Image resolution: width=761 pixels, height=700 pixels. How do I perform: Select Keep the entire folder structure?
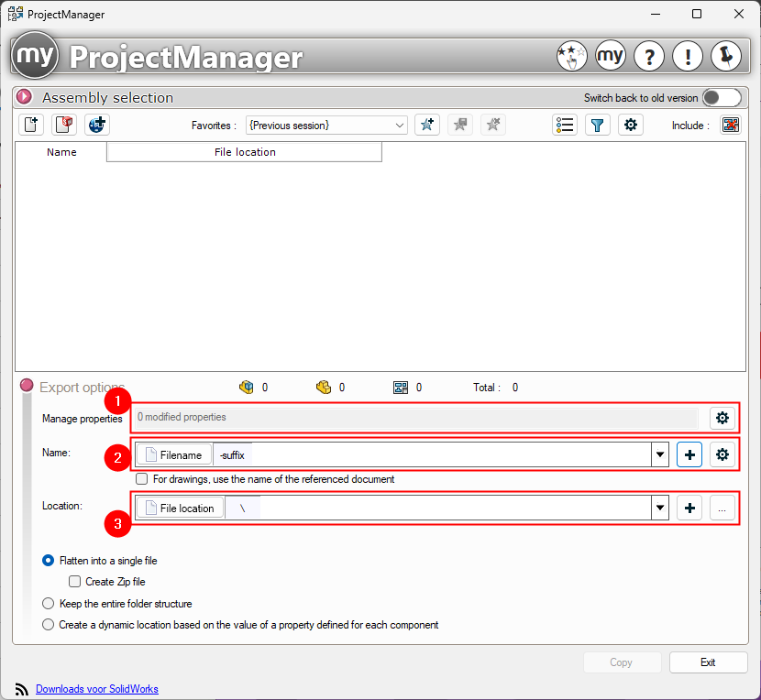(x=48, y=603)
